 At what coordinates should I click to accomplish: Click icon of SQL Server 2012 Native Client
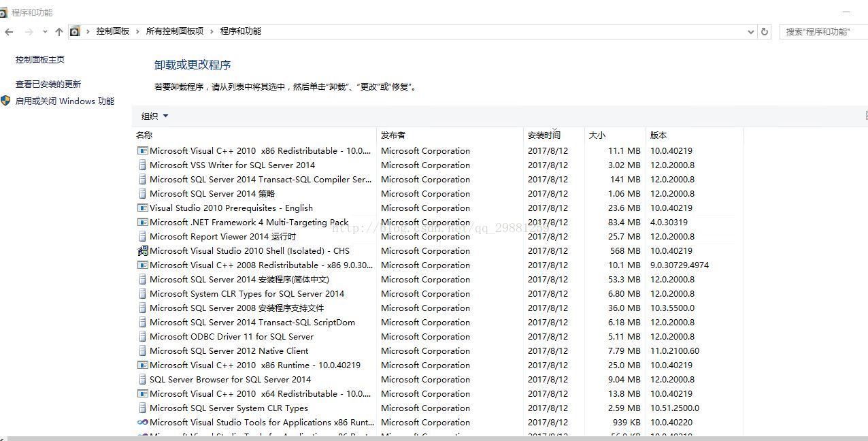[x=143, y=351]
